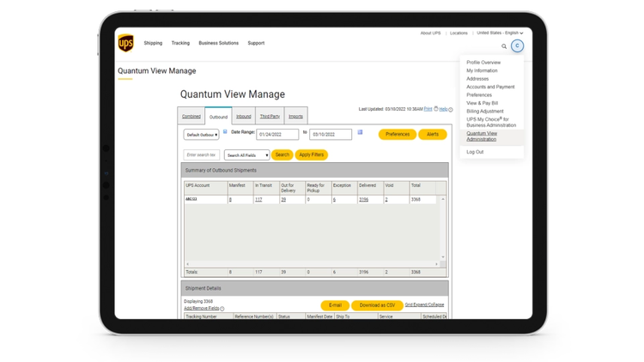The height and width of the screenshot is (362, 644).
Task: Click the start date field 01/24/2022
Action: [x=277, y=135]
